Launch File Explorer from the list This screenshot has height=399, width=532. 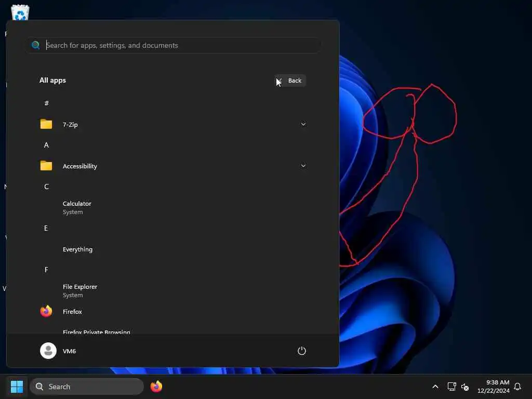[x=173, y=291]
